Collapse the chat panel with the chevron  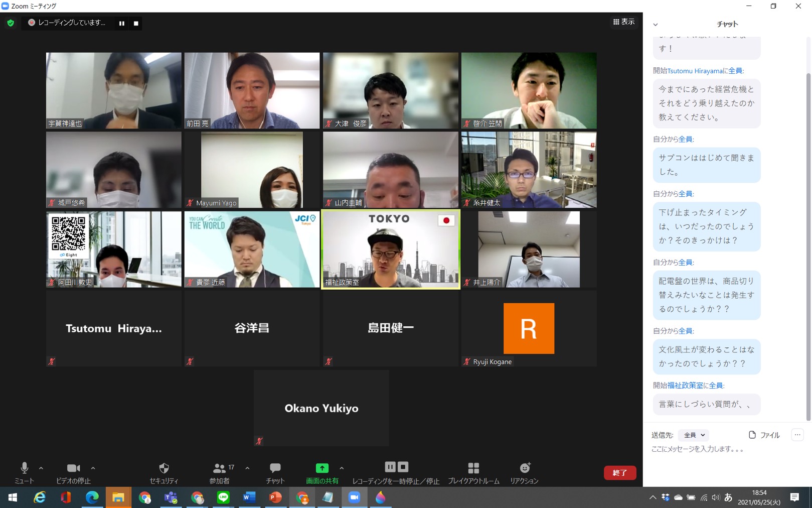pyautogui.click(x=655, y=25)
